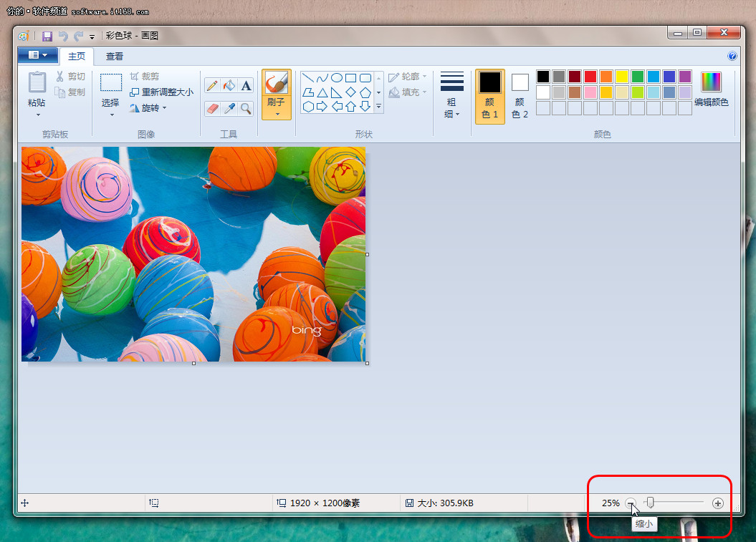Click the 选择 rectangle selection icon
This screenshot has height=542, width=756.
[x=111, y=82]
